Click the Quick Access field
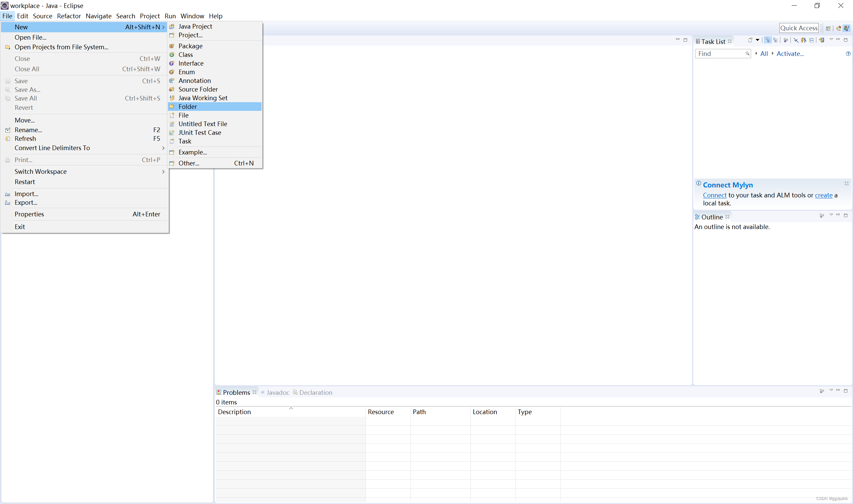 pyautogui.click(x=799, y=28)
